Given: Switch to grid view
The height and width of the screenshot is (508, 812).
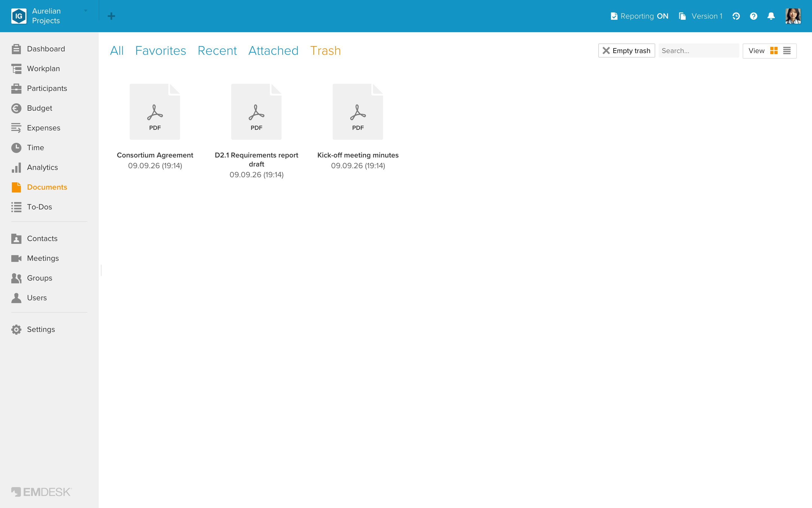Looking at the screenshot, I should tap(774, 51).
